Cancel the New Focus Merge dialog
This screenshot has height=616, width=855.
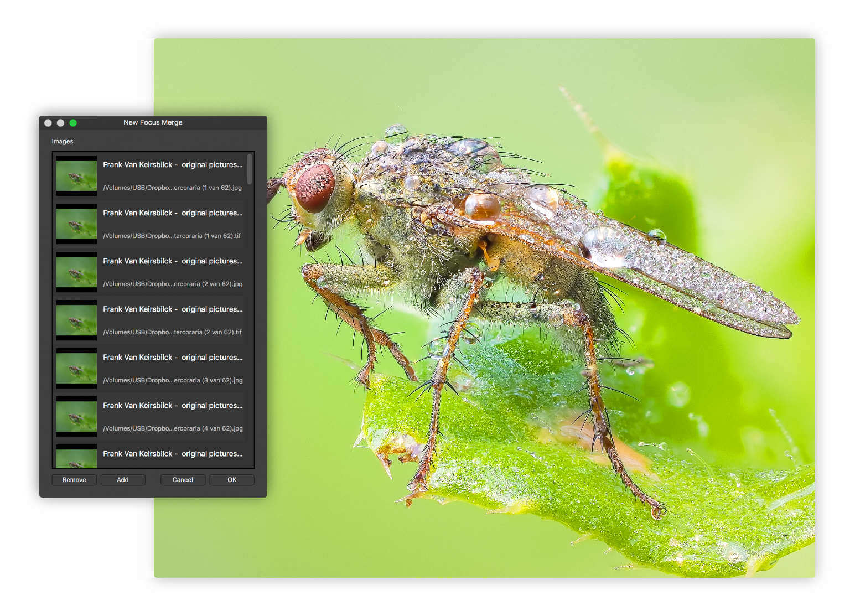(x=183, y=480)
